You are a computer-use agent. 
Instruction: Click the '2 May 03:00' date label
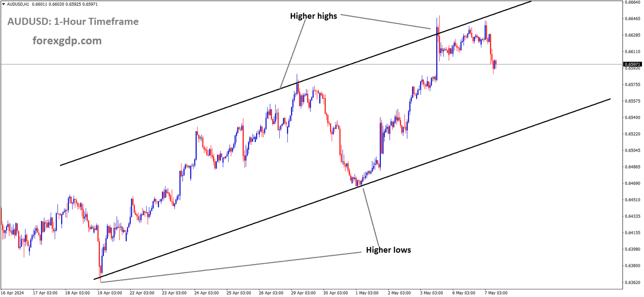[x=399, y=293]
